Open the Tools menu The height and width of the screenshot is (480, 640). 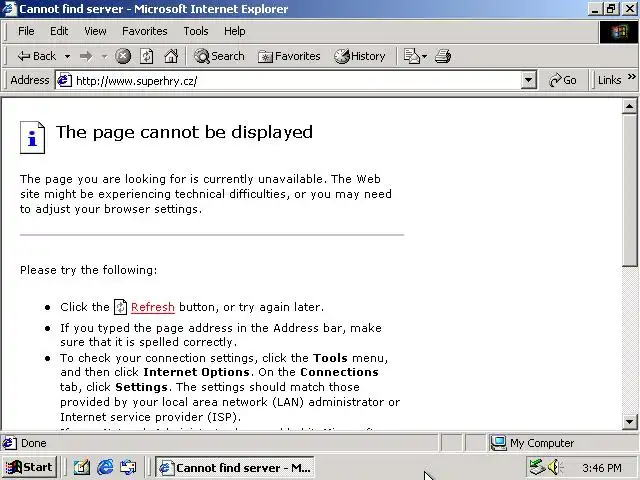tap(196, 31)
